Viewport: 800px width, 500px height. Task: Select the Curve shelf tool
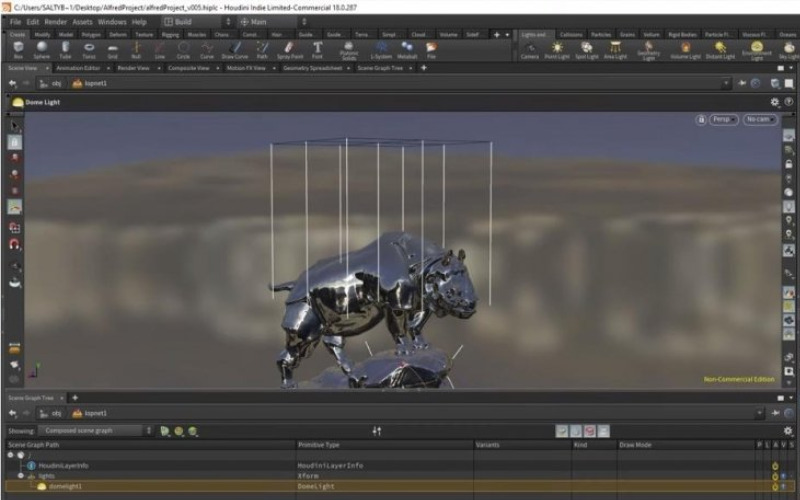pyautogui.click(x=207, y=50)
